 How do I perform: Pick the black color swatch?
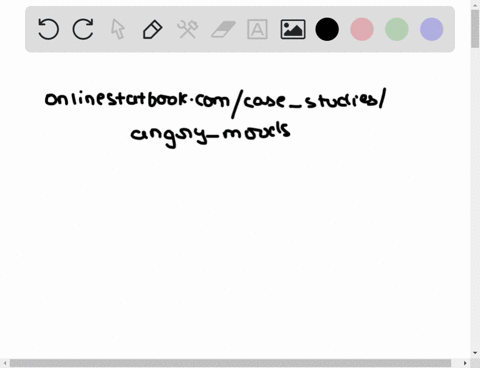(x=327, y=29)
